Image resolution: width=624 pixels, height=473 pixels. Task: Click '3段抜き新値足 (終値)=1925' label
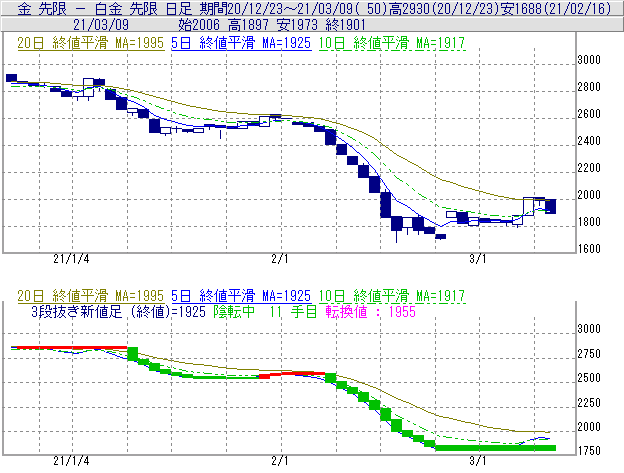[119, 311]
